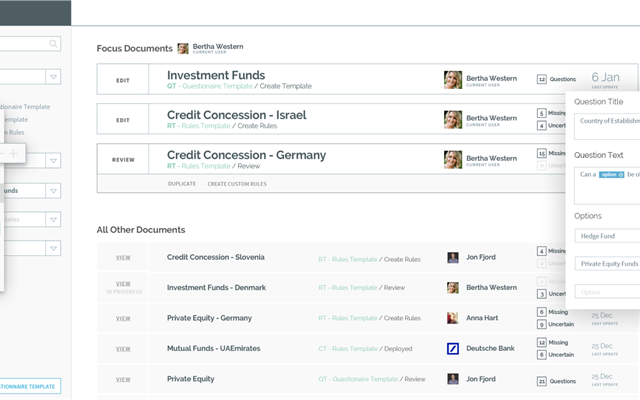
Task: Click EDIT for Investment Funds
Action: (123, 80)
